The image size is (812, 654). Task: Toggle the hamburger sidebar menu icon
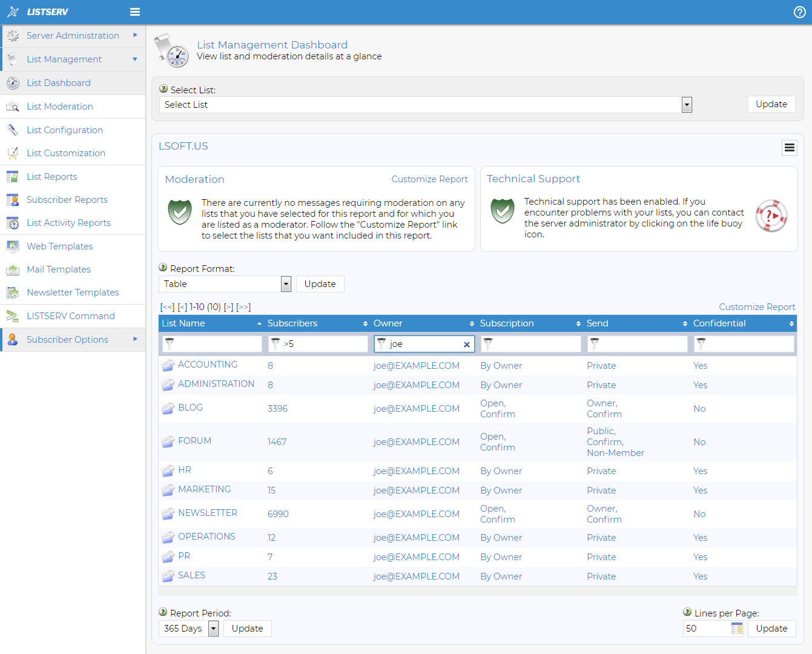click(135, 12)
